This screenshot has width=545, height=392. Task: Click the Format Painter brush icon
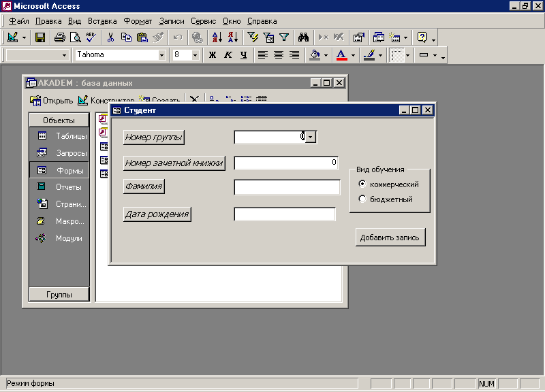158,37
